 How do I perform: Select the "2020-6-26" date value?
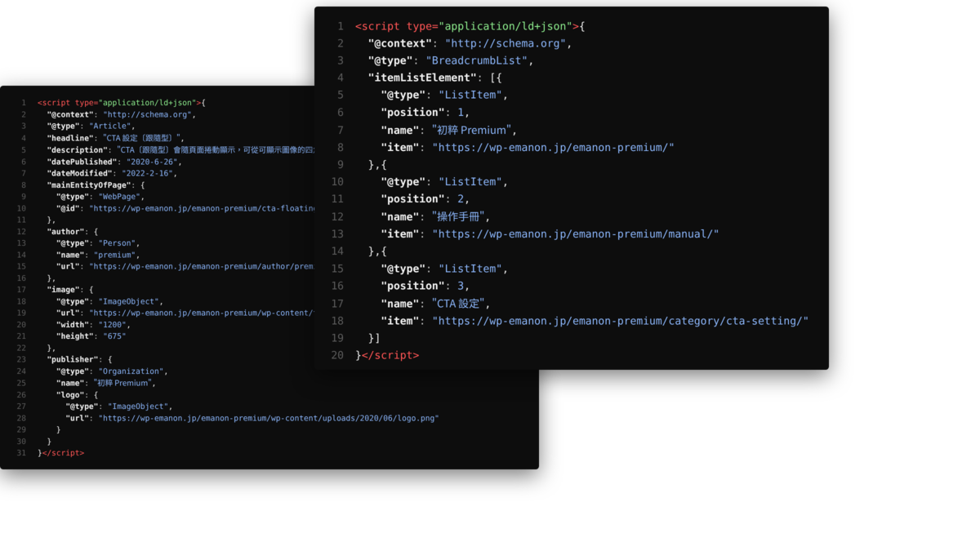click(150, 162)
